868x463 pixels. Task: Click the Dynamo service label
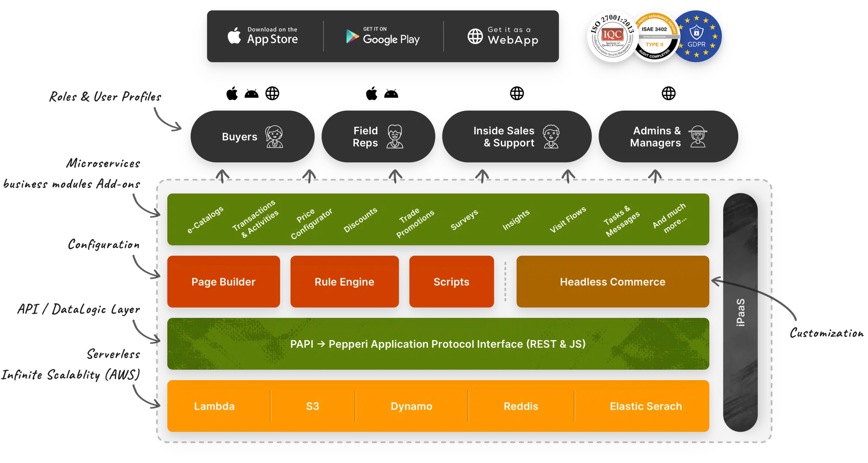click(x=411, y=406)
